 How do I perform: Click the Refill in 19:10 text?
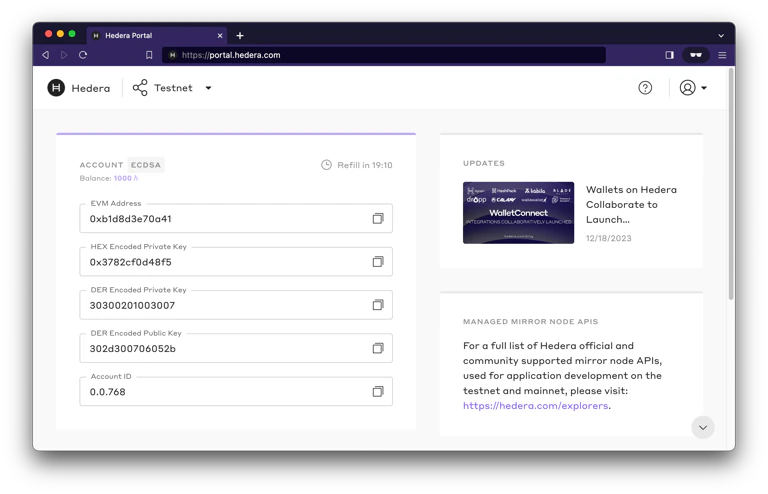click(365, 165)
